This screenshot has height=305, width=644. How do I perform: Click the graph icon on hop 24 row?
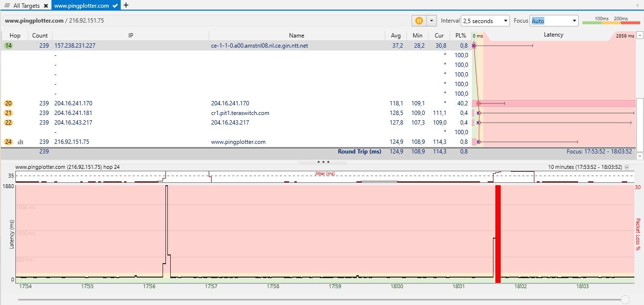tap(21, 142)
